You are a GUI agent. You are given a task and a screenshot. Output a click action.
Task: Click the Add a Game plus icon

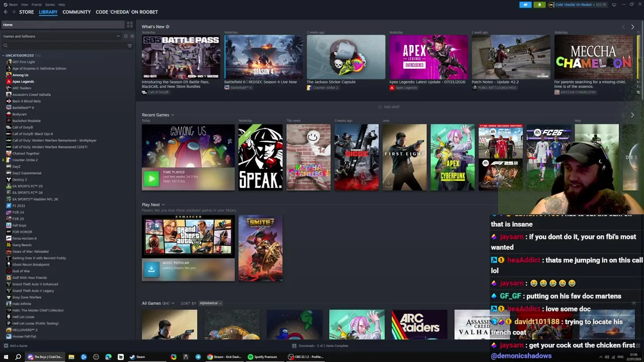click(6, 346)
